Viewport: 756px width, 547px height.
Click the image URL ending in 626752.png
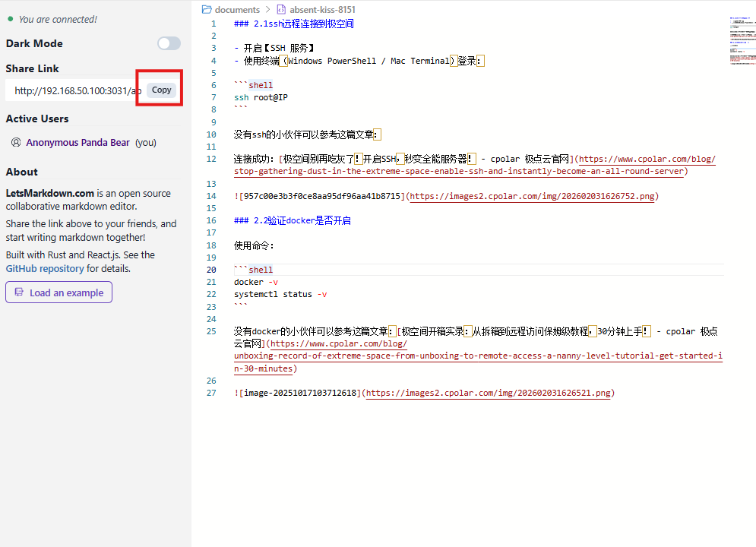coord(532,196)
